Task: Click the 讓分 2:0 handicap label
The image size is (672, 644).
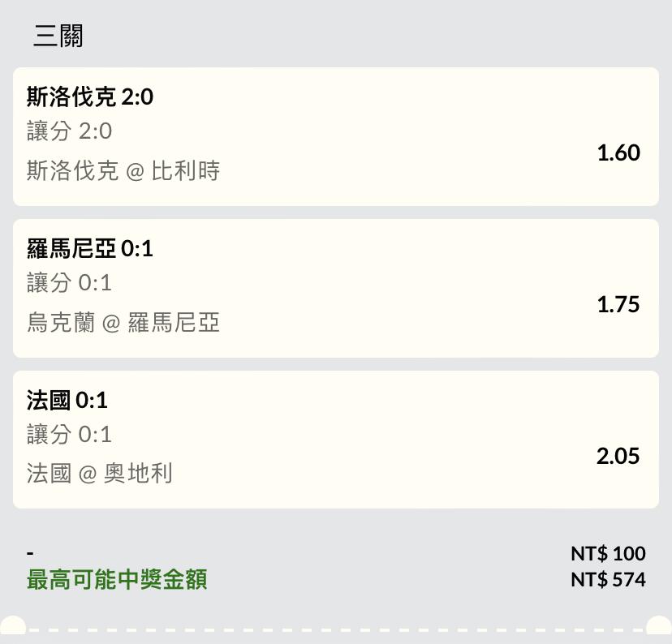Action: click(69, 131)
